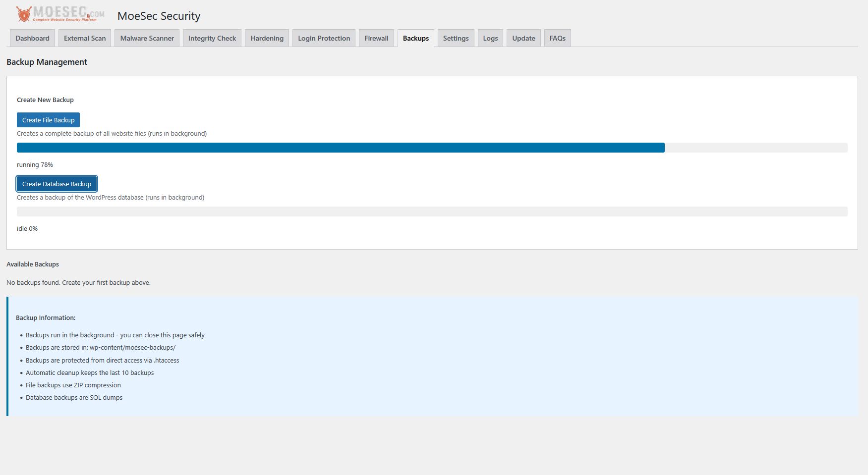This screenshot has width=868, height=475.
Task: Click Create File Backup button
Action: [x=48, y=120]
